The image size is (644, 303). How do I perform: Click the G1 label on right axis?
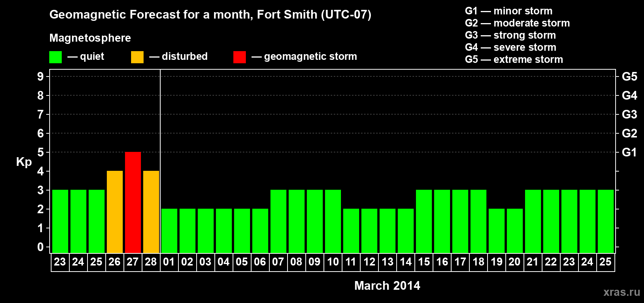coord(629,152)
